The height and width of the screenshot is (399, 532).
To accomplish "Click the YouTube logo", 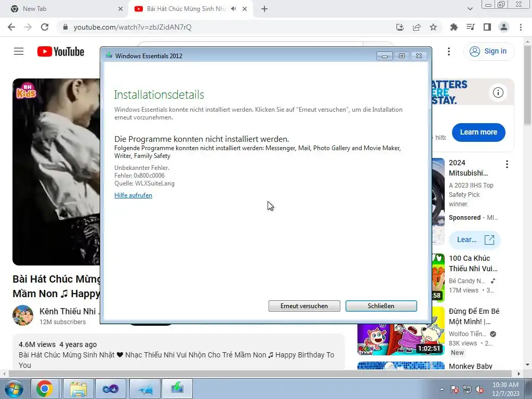I will 61,51.
